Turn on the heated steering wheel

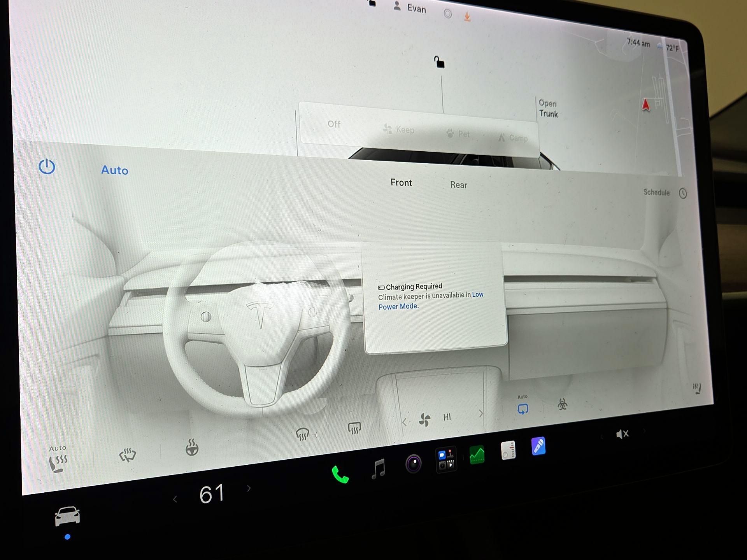(192, 448)
